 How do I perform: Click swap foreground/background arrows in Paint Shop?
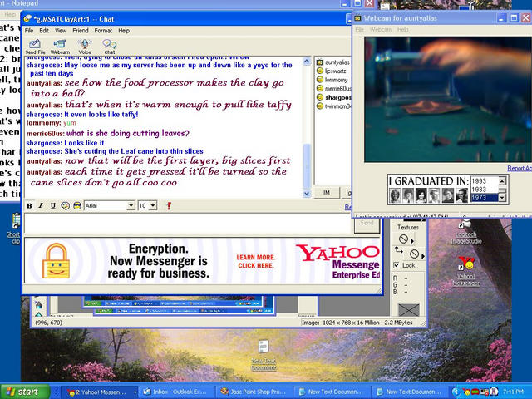(x=399, y=250)
